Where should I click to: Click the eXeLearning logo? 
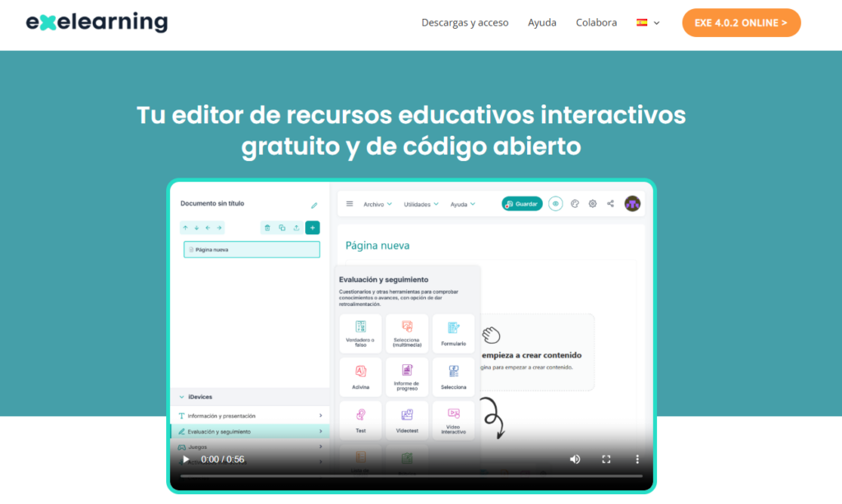(97, 22)
